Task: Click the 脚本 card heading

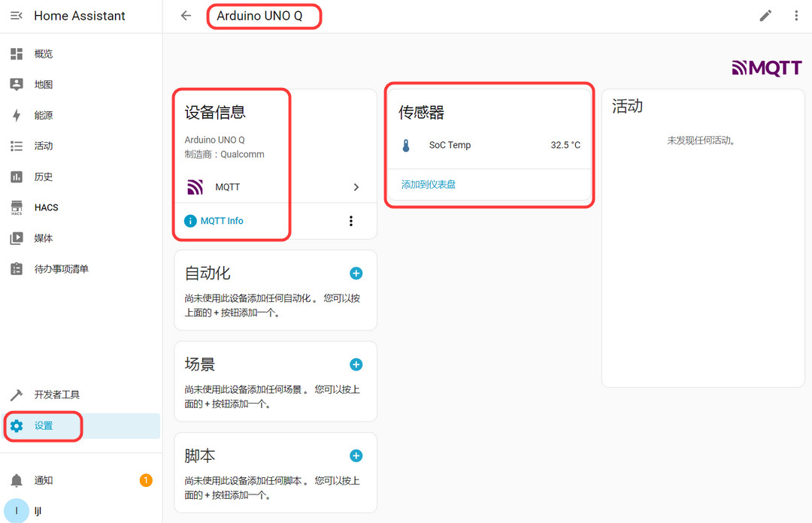Action: [x=199, y=455]
